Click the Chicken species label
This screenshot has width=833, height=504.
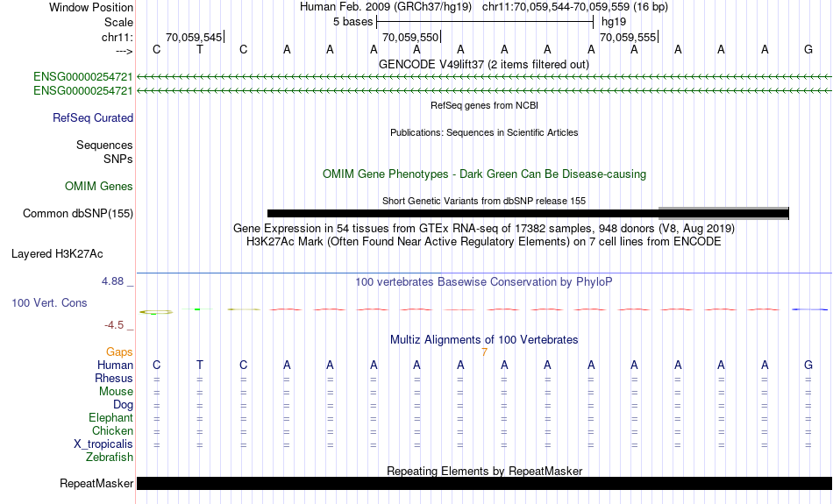pyautogui.click(x=112, y=430)
